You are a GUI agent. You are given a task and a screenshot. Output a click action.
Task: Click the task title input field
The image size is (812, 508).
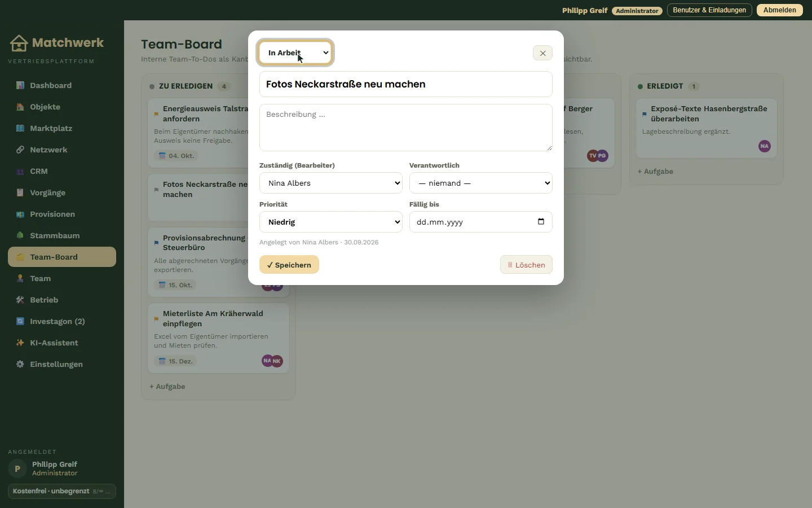(406, 84)
